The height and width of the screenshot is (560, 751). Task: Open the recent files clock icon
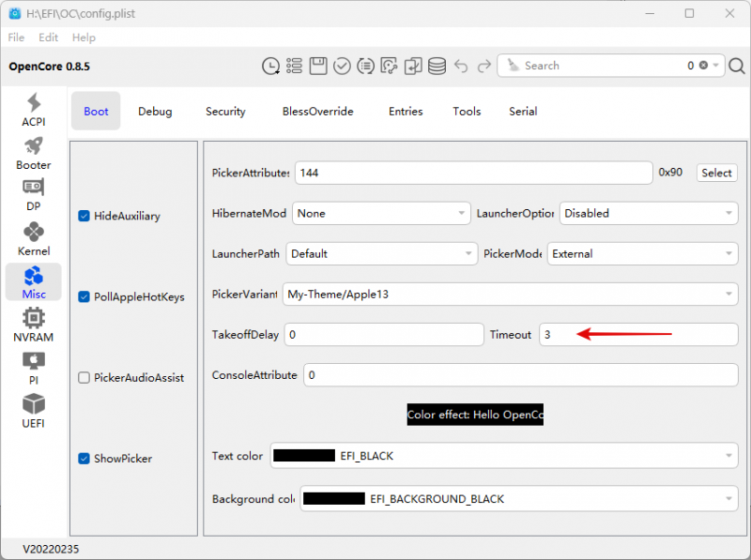coord(270,66)
